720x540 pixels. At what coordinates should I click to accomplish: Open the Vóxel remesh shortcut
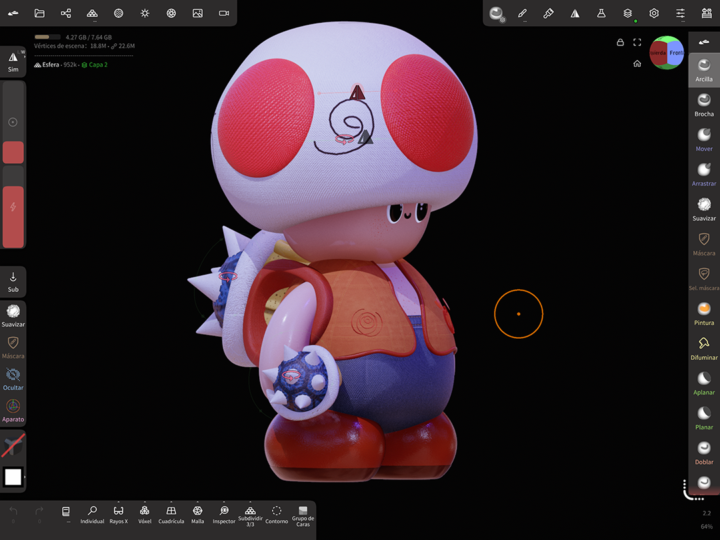pos(145,514)
